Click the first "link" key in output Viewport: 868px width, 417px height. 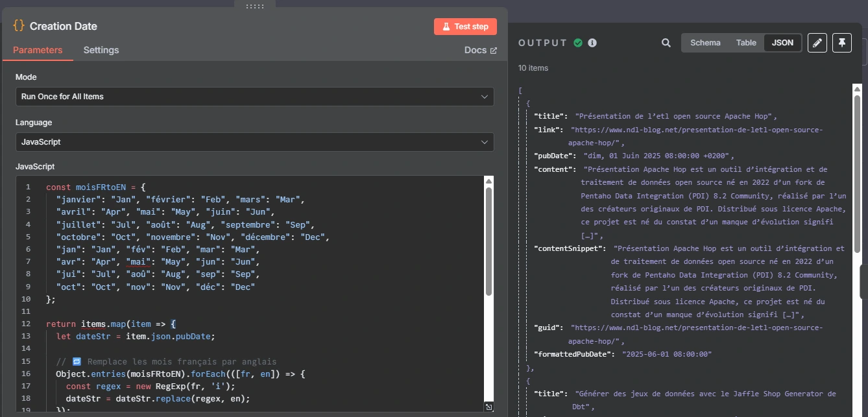(548, 130)
